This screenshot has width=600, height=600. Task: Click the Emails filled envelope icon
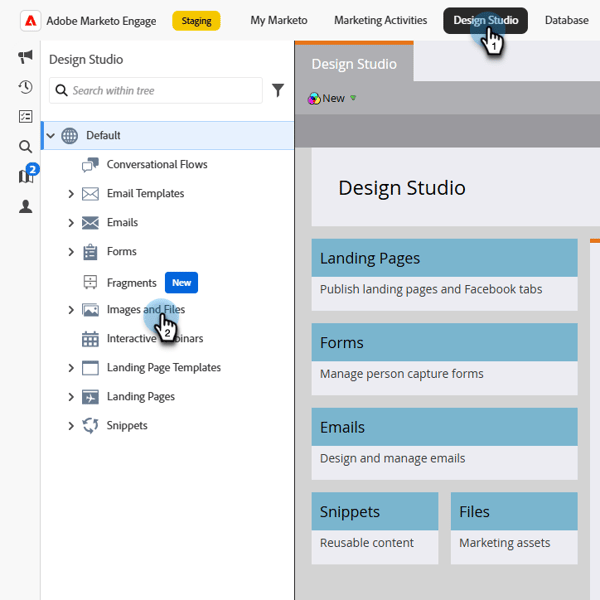[x=90, y=223]
